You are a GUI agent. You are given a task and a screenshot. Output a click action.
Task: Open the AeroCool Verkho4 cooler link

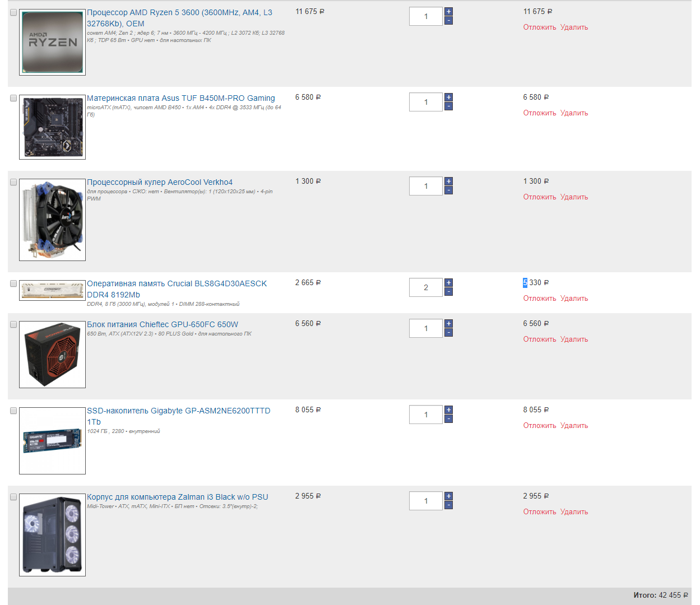coord(160,182)
